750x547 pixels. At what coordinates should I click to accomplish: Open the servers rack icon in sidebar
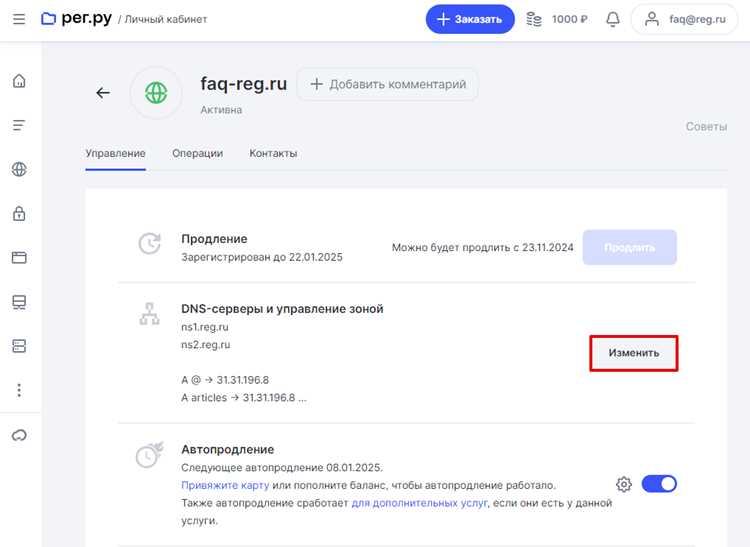19,346
